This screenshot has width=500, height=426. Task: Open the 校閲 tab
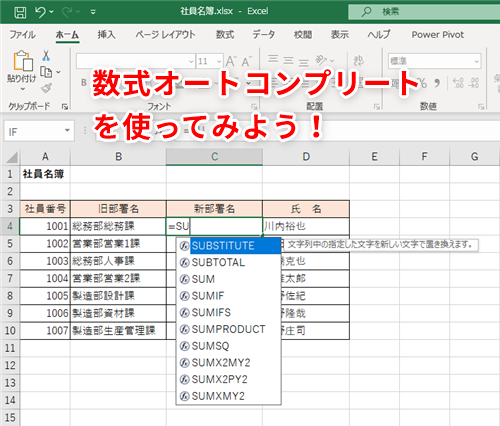(303, 35)
